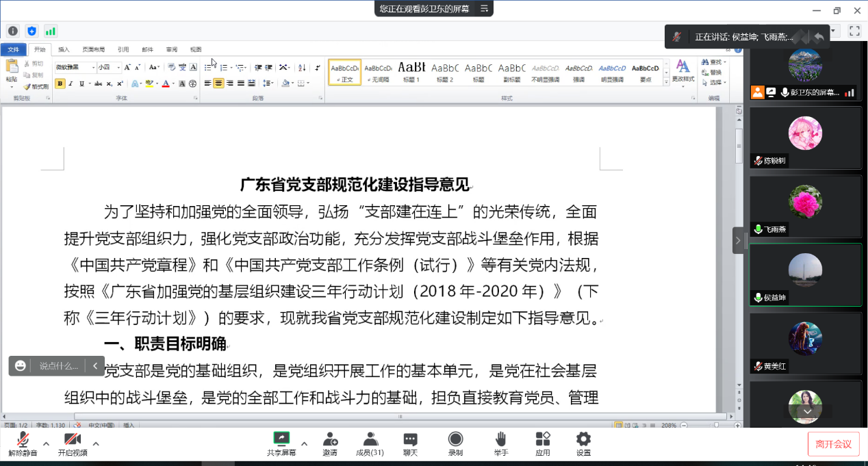Click the red 离开会议 leave button

(833, 444)
